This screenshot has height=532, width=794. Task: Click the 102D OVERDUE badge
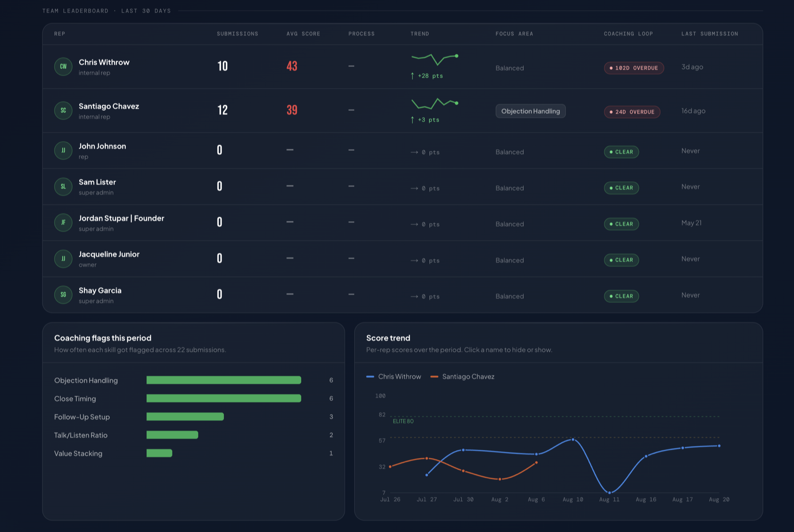634,68
